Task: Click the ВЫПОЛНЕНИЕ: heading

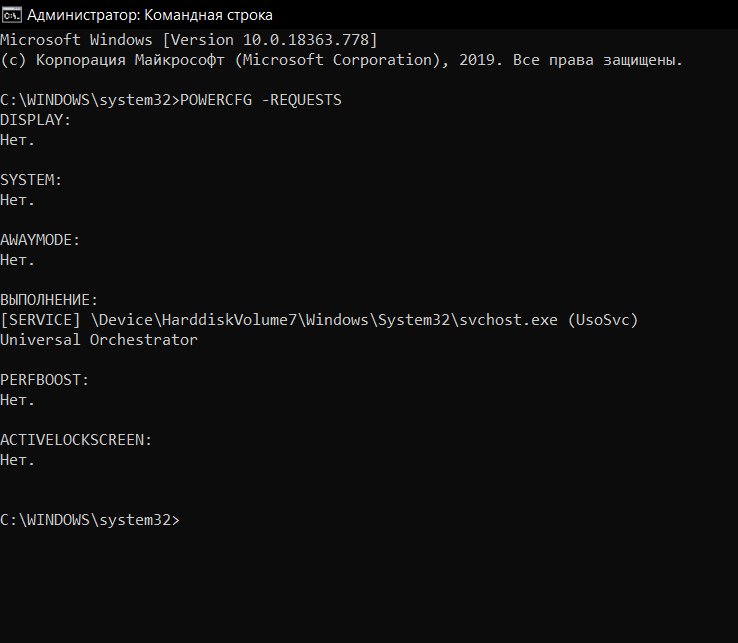Action: tap(49, 300)
